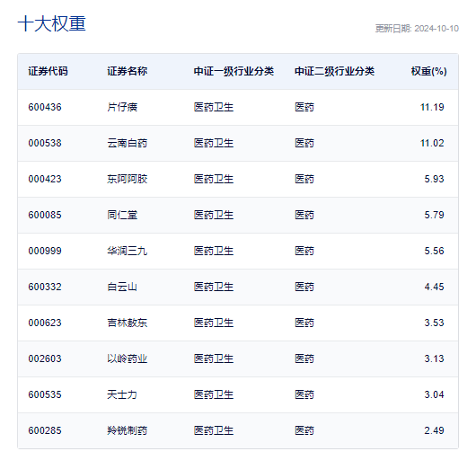Select stock code 600332

point(45,287)
